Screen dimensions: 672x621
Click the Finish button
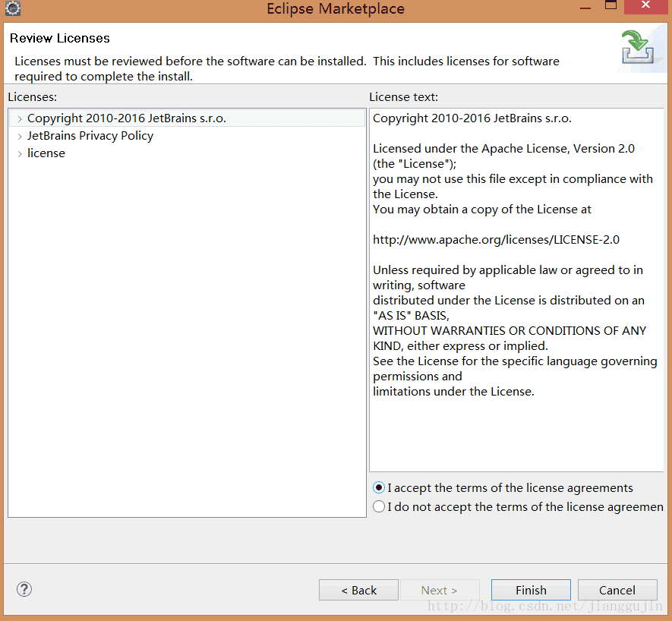[x=531, y=590]
